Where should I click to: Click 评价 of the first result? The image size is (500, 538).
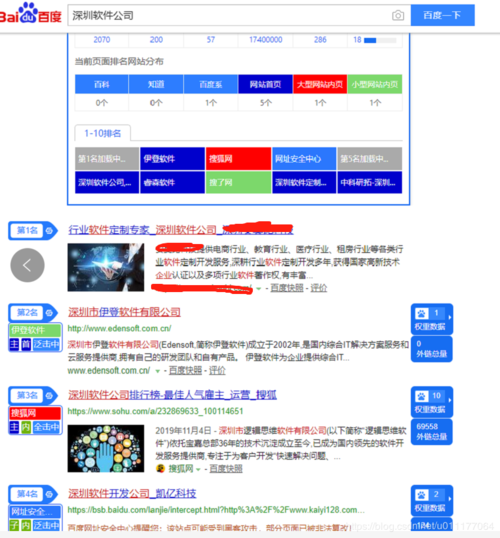pyautogui.click(x=319, y=288)
